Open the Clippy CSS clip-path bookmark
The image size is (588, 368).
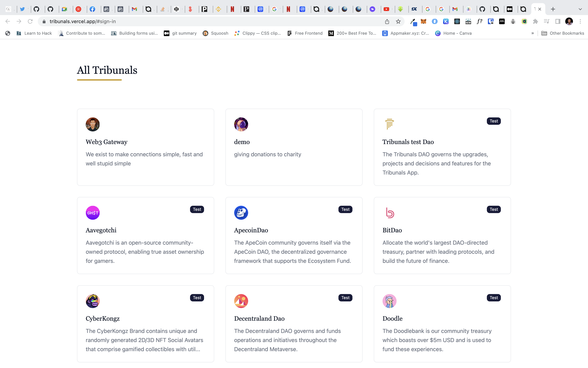tap(258, 33)
